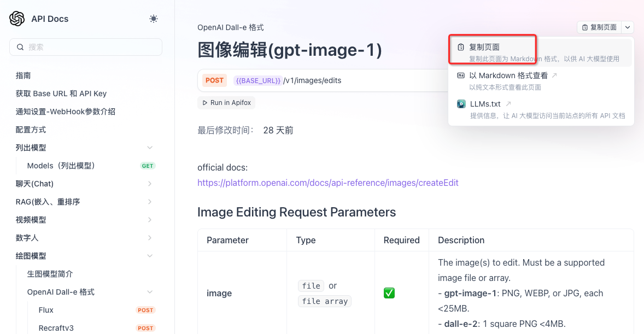644x334 pixels.
Task: Click OpenAI Dall-e 格式 breadcrumb text
Action: (230, 27)
